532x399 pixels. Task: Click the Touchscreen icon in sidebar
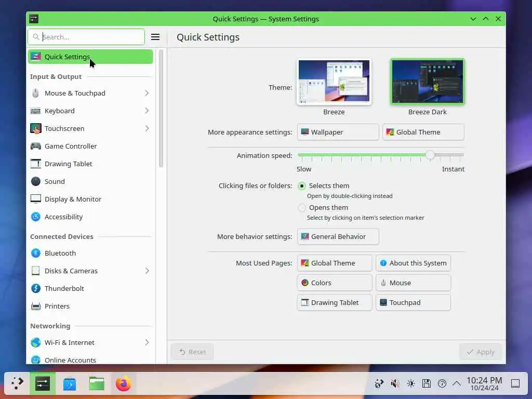[x=36, y=129]
